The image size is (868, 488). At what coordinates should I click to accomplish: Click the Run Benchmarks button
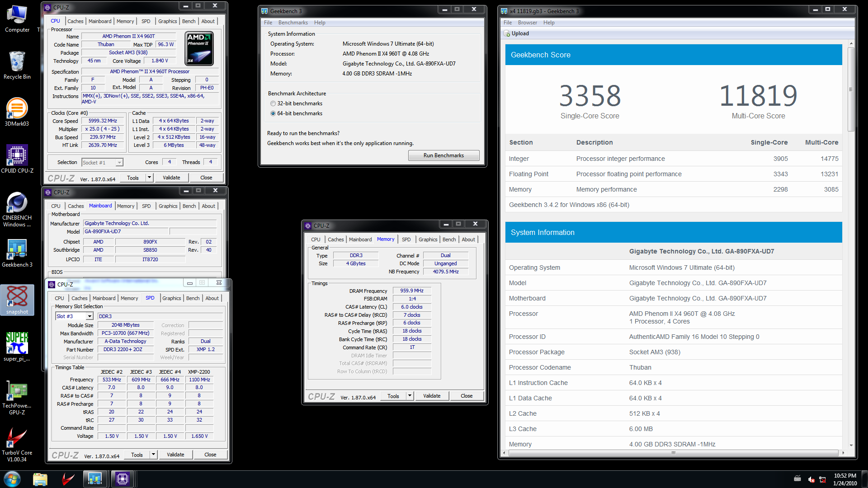pos(443,155)
